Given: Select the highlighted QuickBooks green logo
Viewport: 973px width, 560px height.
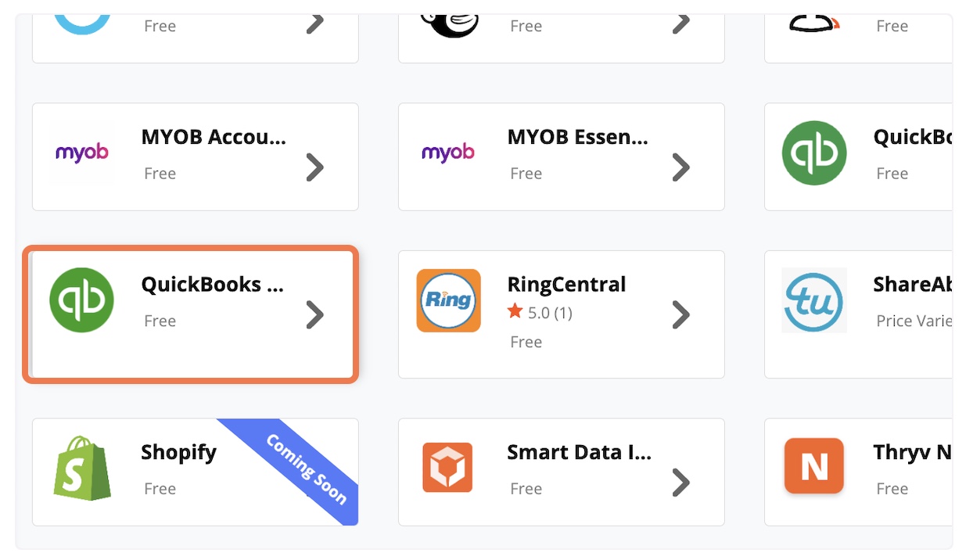Looking at the screenshot, I should [x=81, y=300].
